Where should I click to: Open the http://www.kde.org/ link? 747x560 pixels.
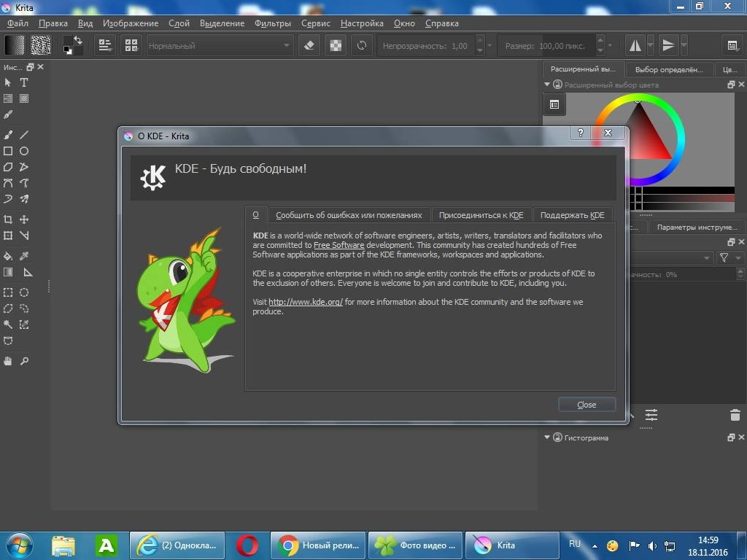[306, 302]
